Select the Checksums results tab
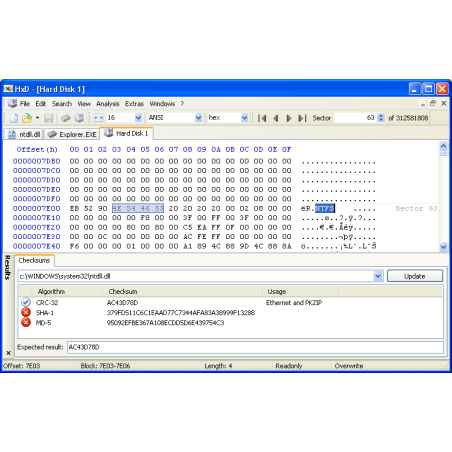The width and height of the screenshot is (452, 452). 34,260
